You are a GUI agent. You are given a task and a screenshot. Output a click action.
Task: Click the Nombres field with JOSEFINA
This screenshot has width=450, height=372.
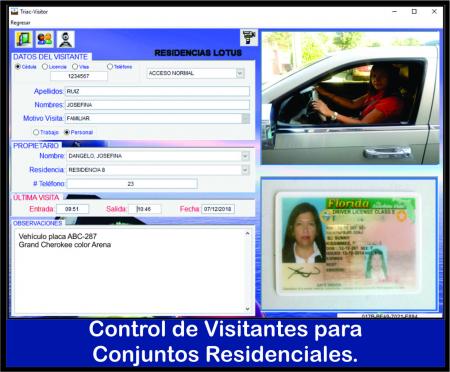tap(157, 105)
